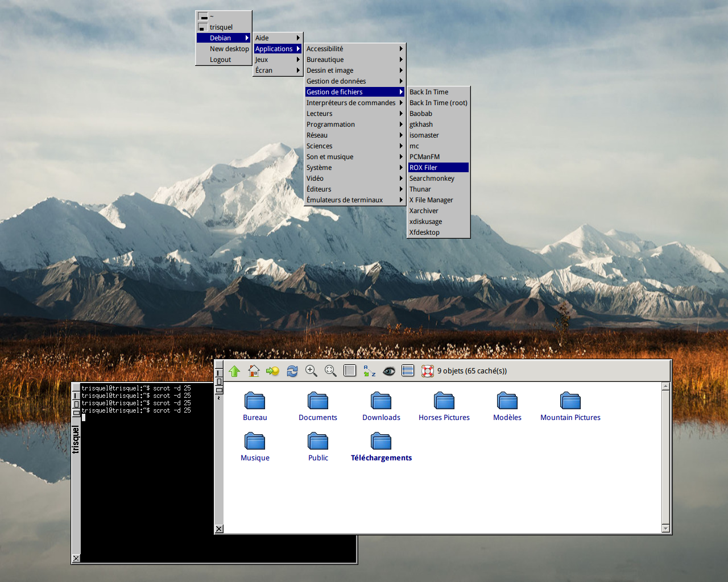Screen dimensions: 728x582
Task: Open the Éditeurs menu entry
Action: tap(354, 189)
